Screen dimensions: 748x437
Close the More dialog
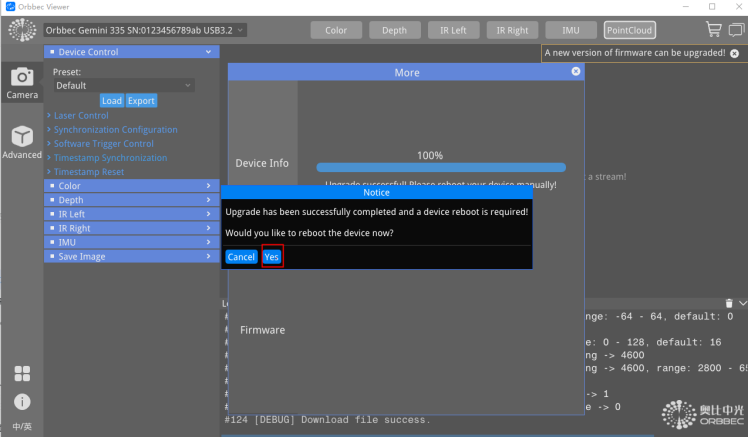click(x=576, y=72)
